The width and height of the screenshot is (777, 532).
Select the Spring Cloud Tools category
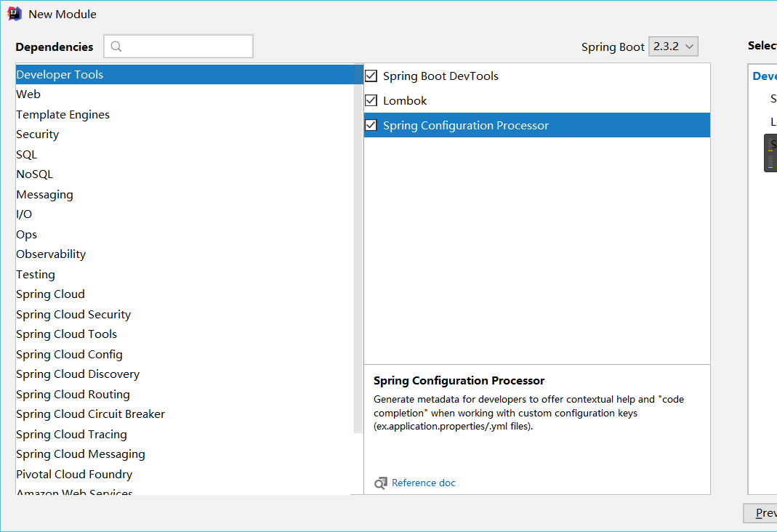point(185,334)
